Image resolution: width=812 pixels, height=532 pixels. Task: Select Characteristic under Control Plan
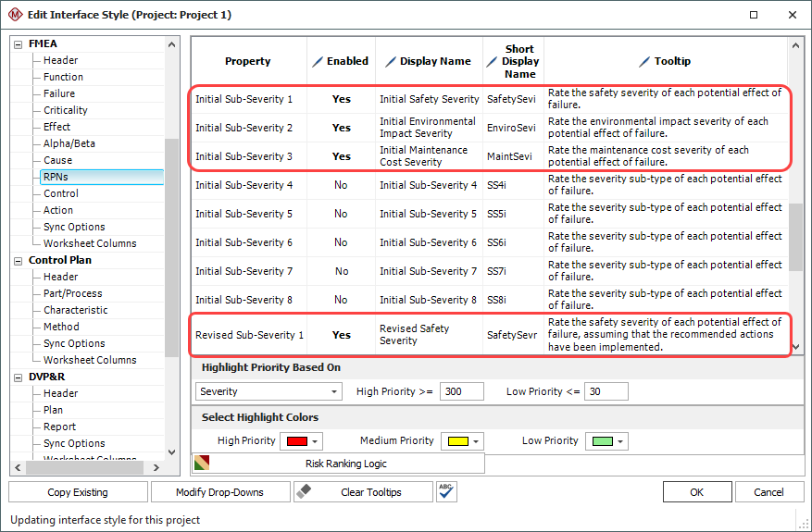[x=75, y=310]
